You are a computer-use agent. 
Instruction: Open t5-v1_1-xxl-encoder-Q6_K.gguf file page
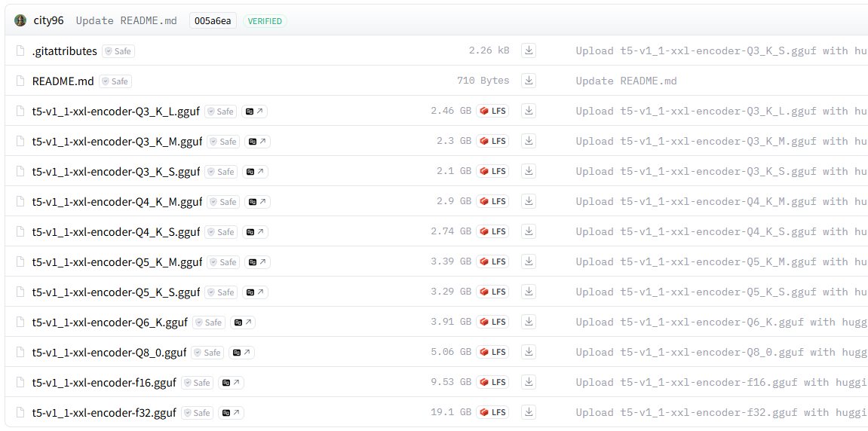pyautogui.click(x=109, y=322)
